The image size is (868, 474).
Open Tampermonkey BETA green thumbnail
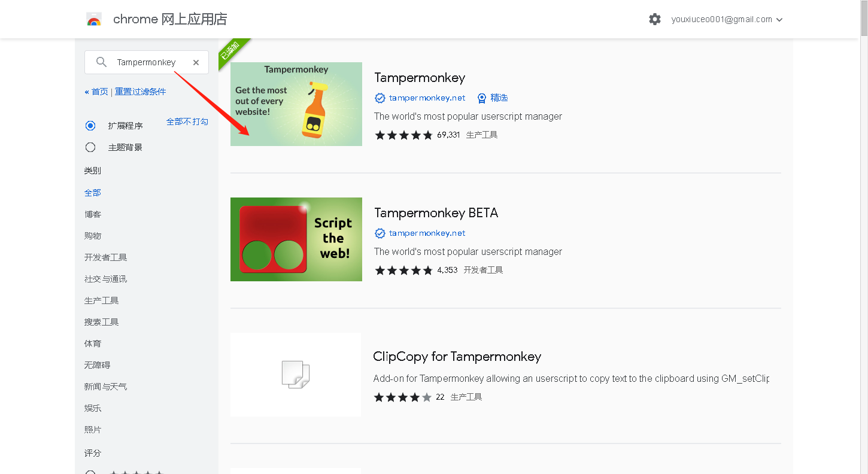tap(296, 239)
